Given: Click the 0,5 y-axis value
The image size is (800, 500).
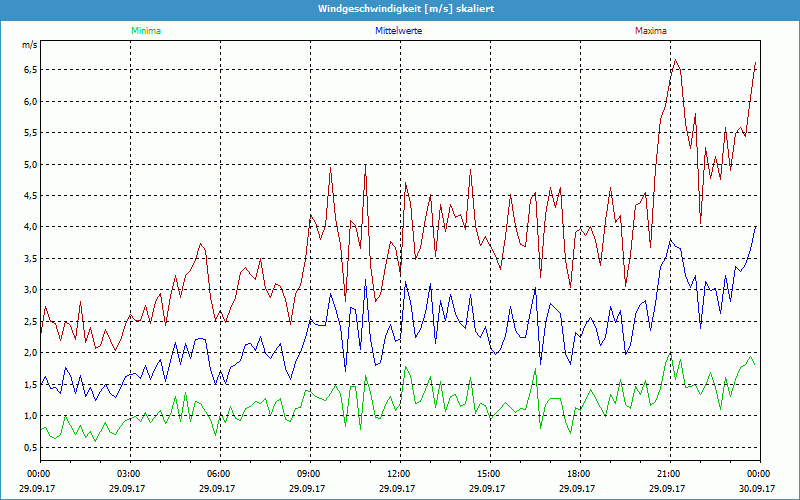Looking at the screenshot, I should click(x=30, y=447).
